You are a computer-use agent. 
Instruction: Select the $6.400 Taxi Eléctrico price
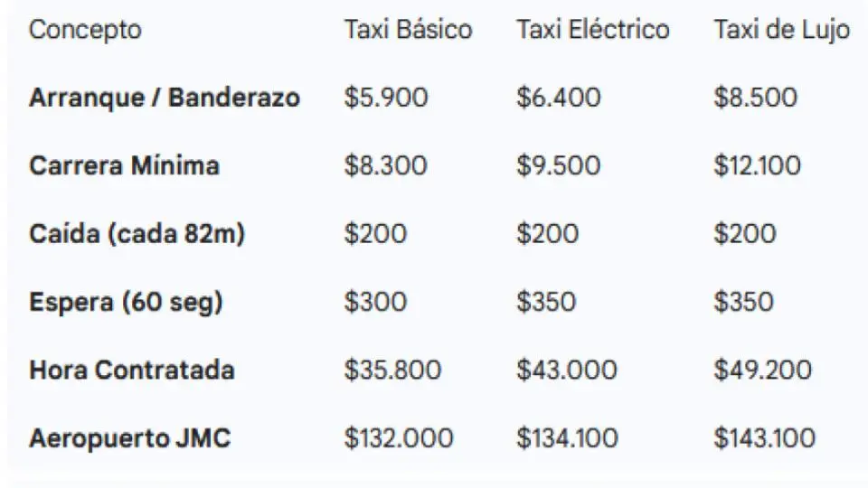[x=558, y=98]
